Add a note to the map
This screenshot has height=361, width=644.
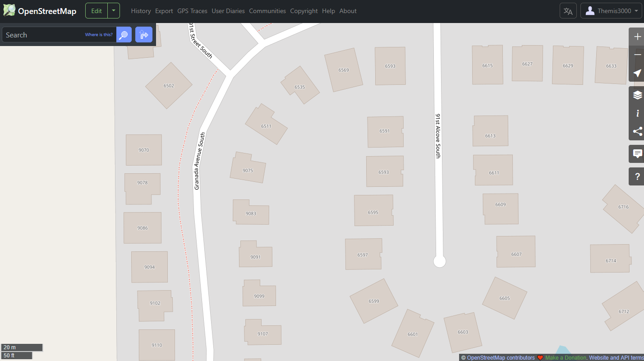point(637,154)
